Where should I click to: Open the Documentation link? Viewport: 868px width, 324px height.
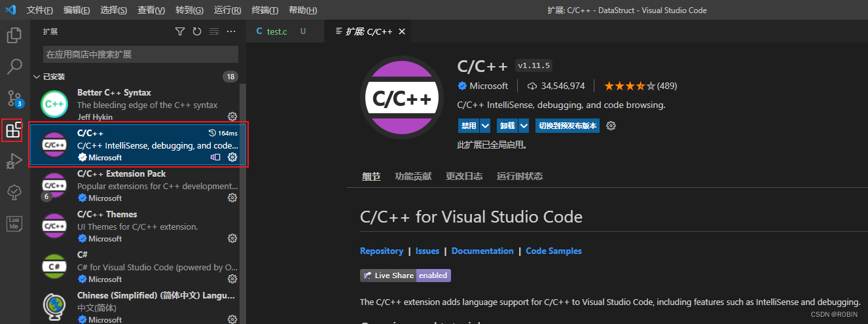click(x=482, y=251)
